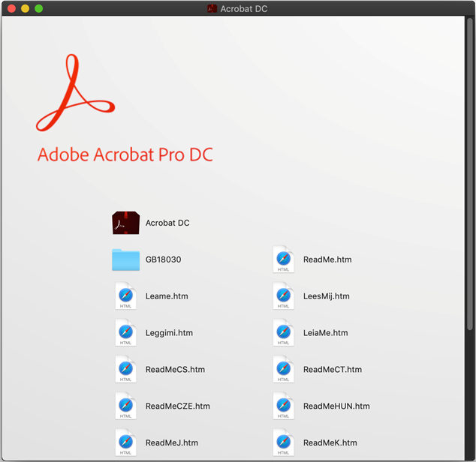Click the 'Leggimi.htm' file name
Viewport: 476px width, 462px height.
[x=169, y=333]
